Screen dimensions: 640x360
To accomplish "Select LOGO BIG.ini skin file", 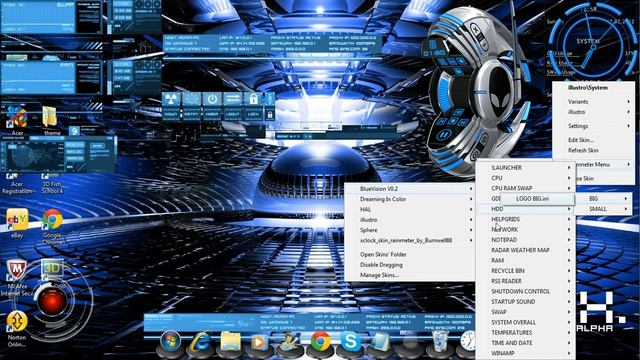I will [x=532, y=199].
